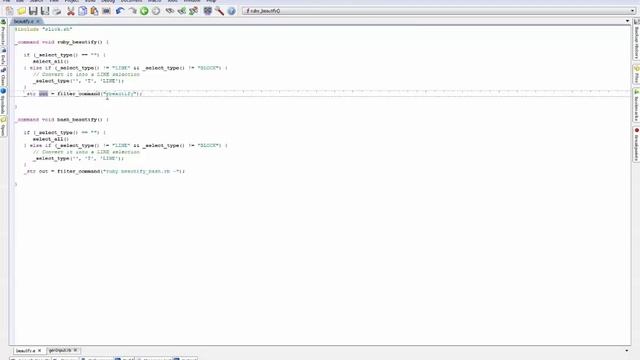
Task: Click select_all() inside ruby_beautify
Action: [x=51, y=62]
